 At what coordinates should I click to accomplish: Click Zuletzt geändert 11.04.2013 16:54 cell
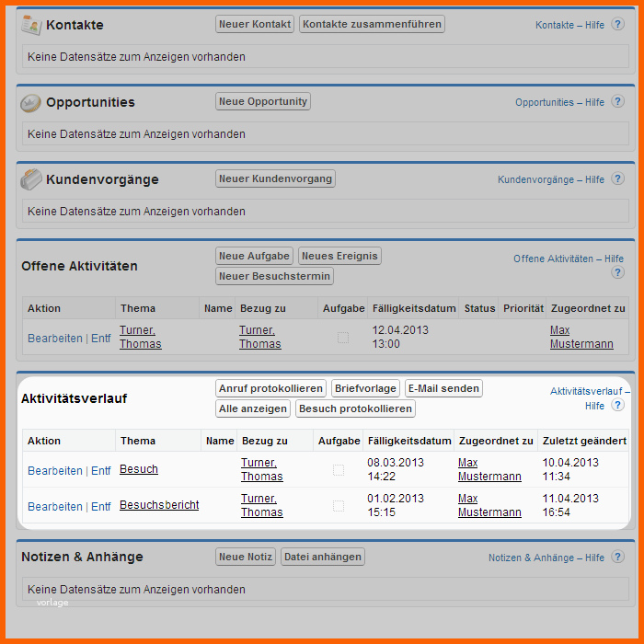(570, 505)
